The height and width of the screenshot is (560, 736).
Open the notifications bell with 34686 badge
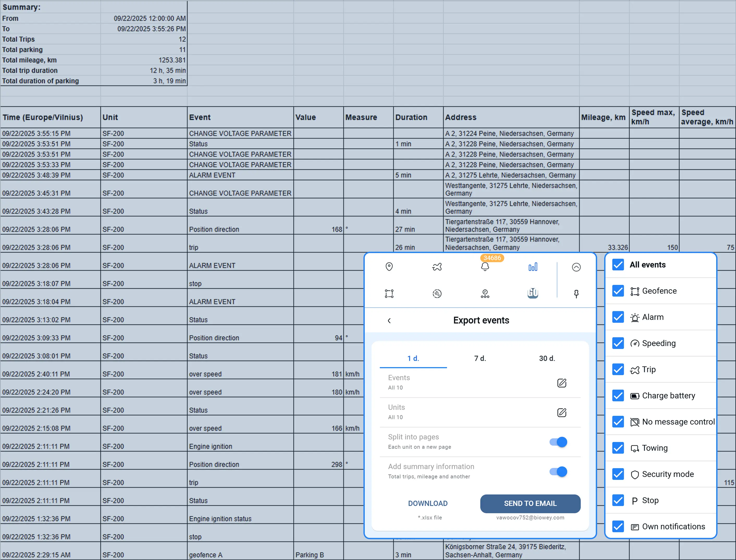[x=485, y=267]
